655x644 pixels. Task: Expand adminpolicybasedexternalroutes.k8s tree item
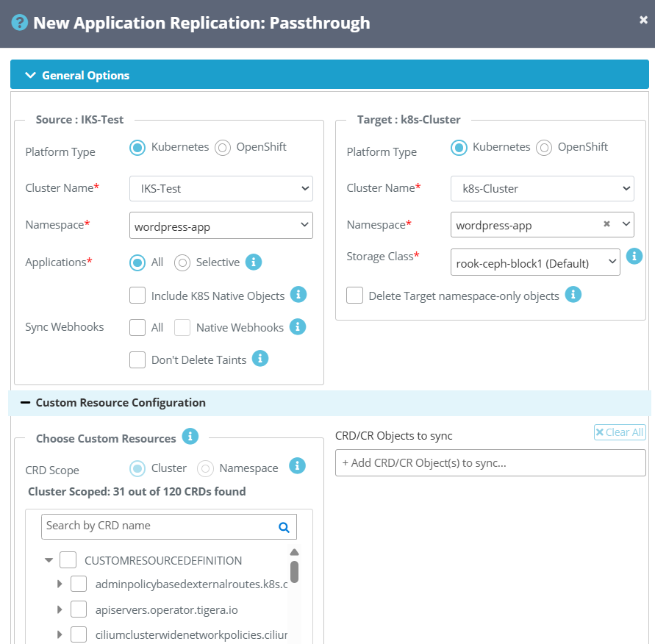[x=60, y=584]
